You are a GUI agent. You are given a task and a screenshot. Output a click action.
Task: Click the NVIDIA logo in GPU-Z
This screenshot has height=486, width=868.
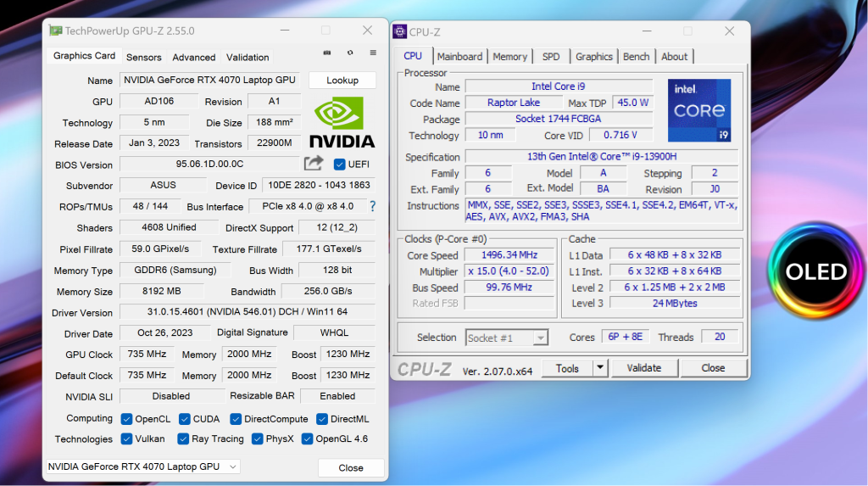(341, 122)
